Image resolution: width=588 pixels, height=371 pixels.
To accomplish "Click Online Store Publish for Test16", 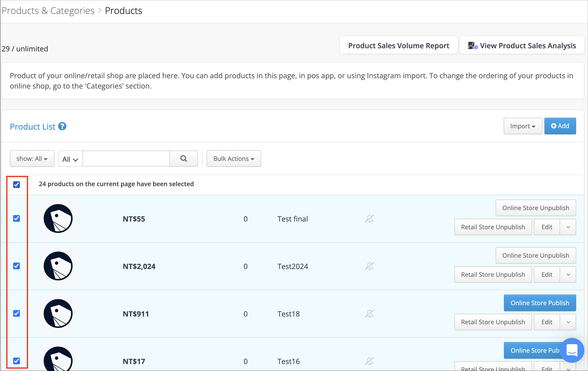I will [x=533, y=350].
